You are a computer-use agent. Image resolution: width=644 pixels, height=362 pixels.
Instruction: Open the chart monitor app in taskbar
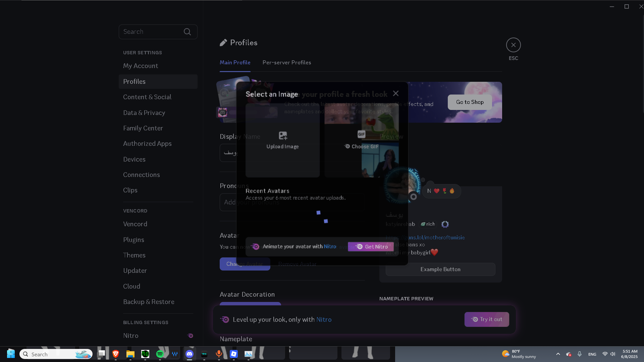pos(249,354)
